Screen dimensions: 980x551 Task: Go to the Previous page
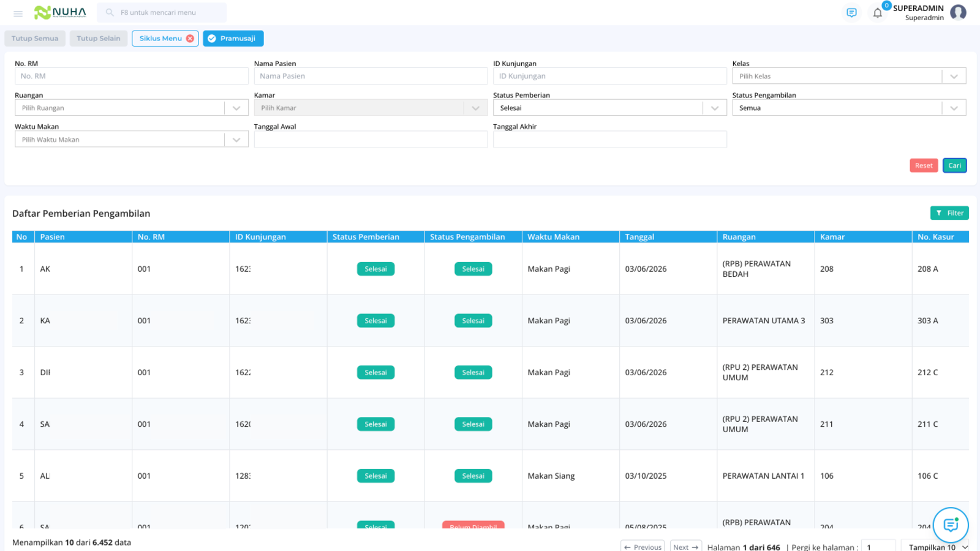(x=643, y=547)
